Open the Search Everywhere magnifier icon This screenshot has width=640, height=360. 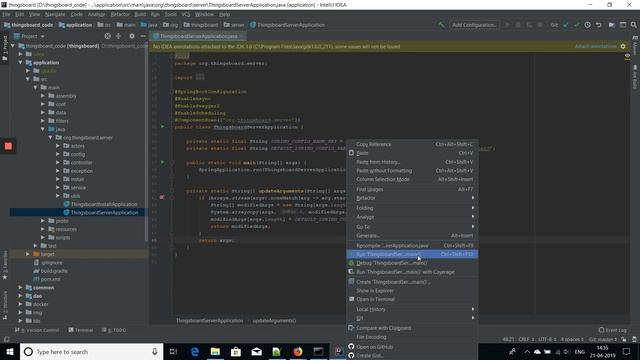point(633,25)
